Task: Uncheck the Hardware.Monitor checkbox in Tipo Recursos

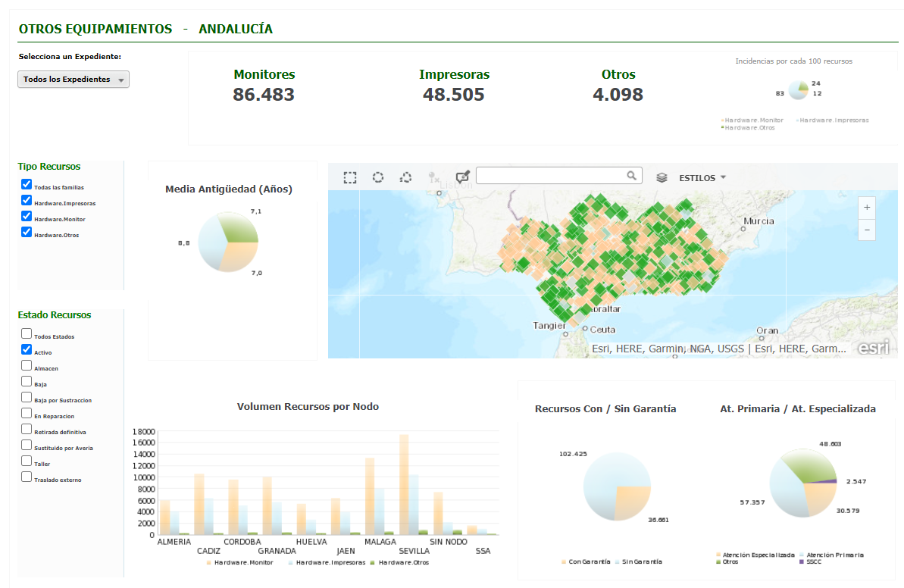Action: click(x=27, y=216)
